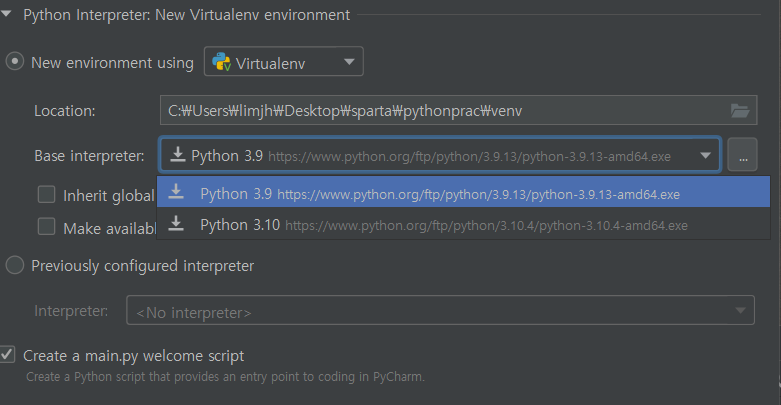
Task: Enable the Inherit global site-packages checkbox
Action: click(x=46, y=194)
